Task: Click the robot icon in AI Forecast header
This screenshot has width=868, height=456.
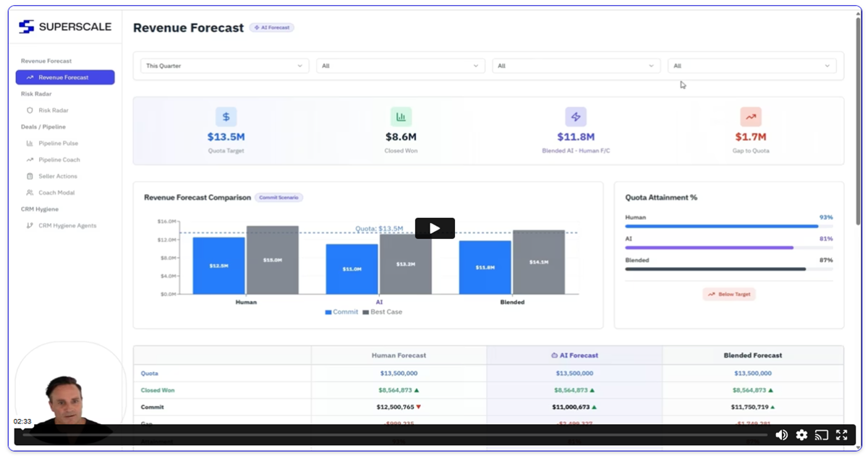Action: coord(554,355)
